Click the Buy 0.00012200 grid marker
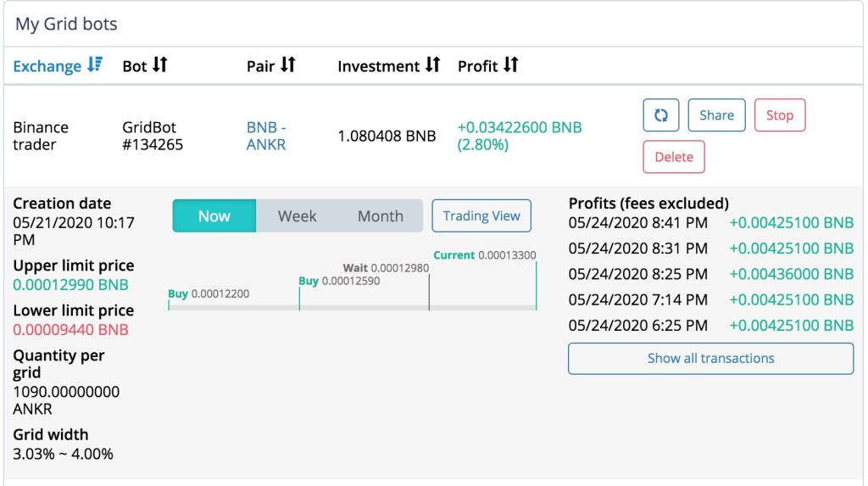Image resolution: width=868 pixels, height=486 pixels. tap(209, 293)
